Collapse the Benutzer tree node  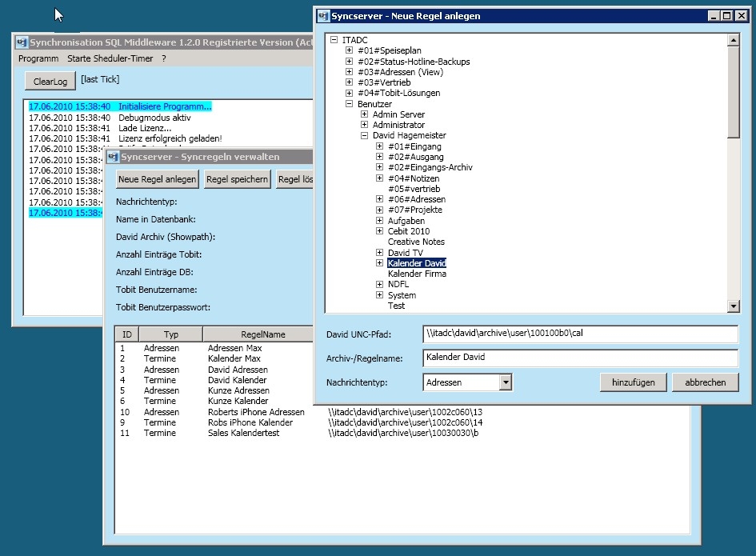coord(349,104)
